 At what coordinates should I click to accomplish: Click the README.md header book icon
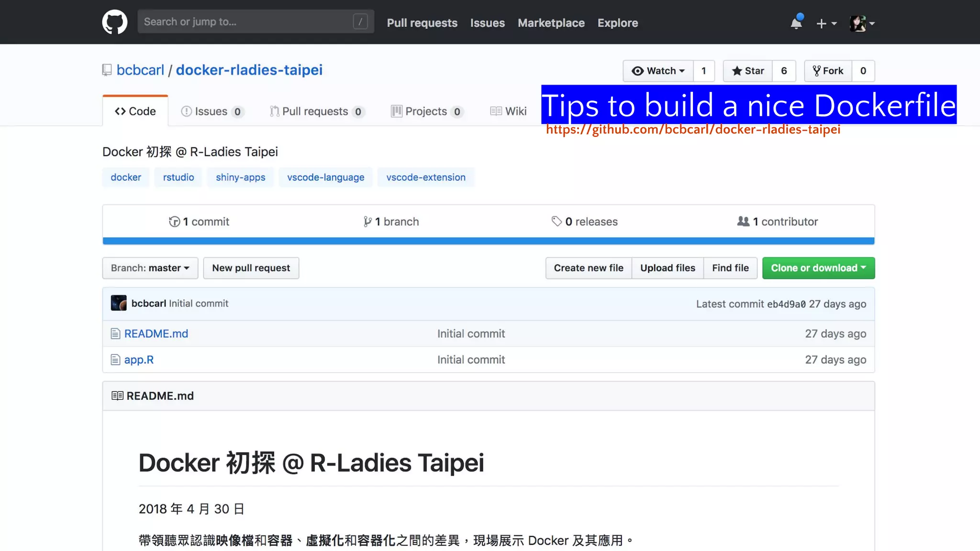pos(117,396)
